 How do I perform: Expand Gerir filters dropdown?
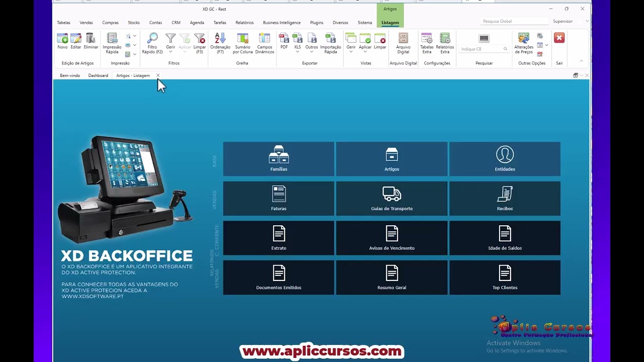pyautogui.click(x=171, y=52)
